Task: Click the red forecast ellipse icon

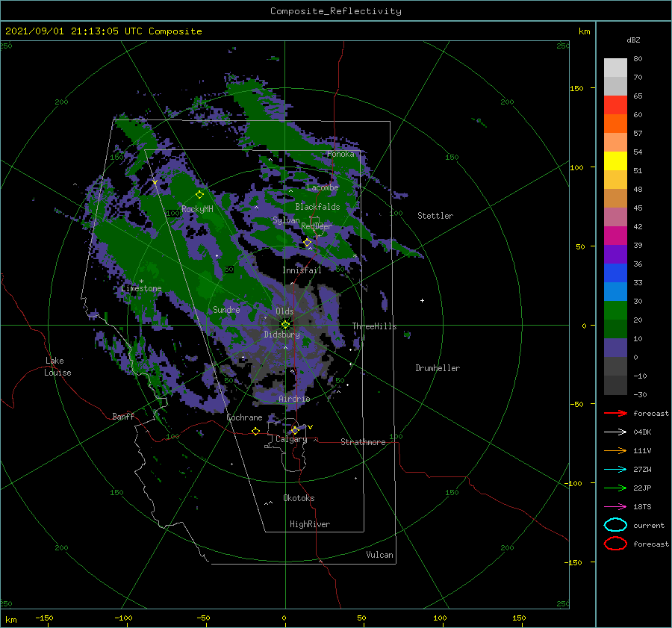Action: pyautogui.click(x=615, y=544)
